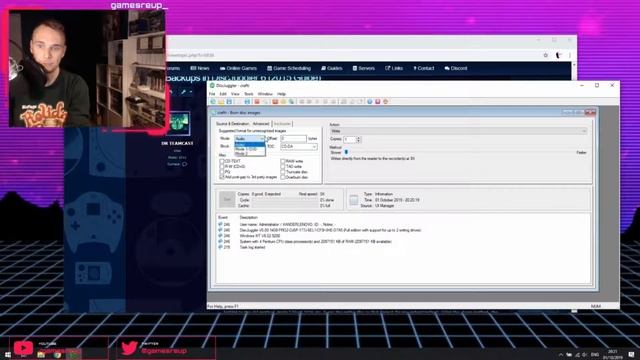The image size is (640, 360).
Task: Open the View menu in DiscJuggler
Action: coord(235,94)
